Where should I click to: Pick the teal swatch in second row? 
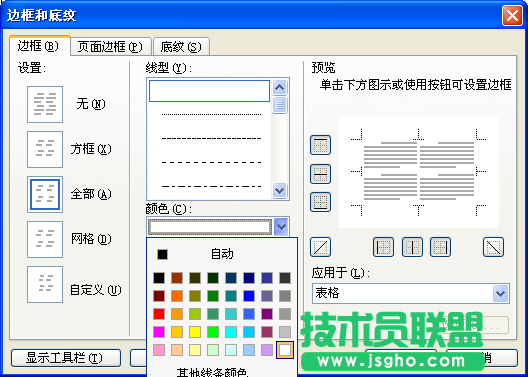coord(231,296)
